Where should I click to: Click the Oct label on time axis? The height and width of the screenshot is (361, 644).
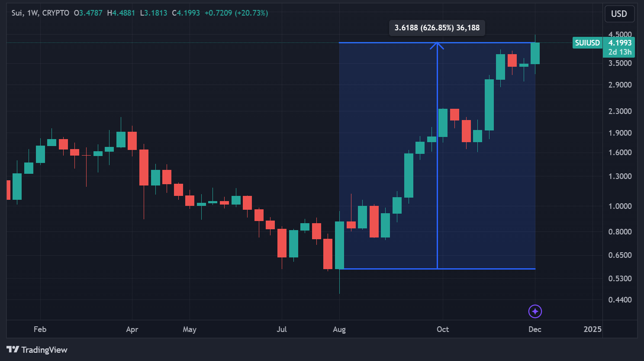[x=442, y=329]
